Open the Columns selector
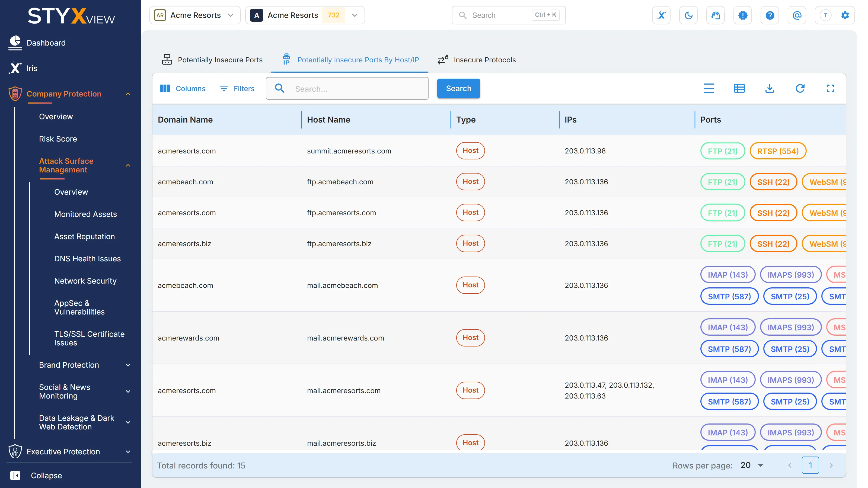 182,88
